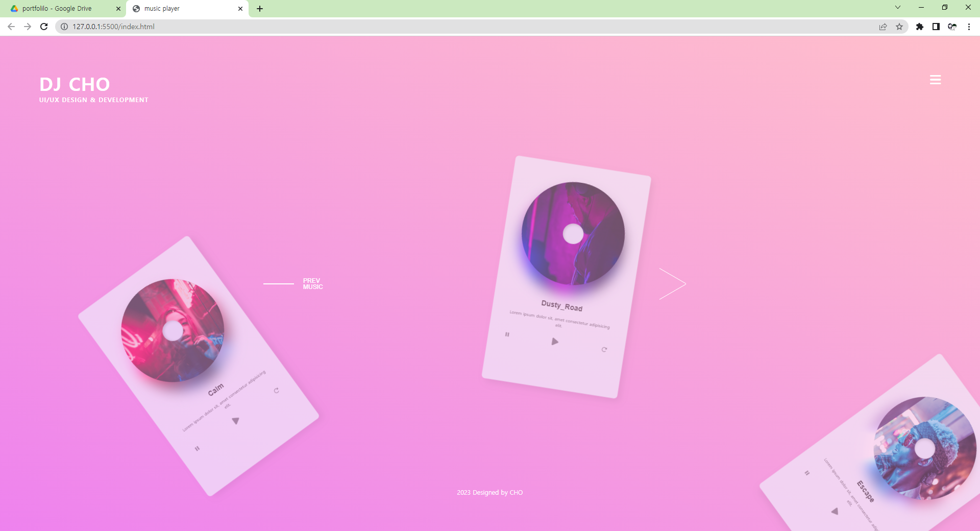The height and width of the screenshot is (531, 980).
Task: Play the Calm track
Action: point(235,421)
